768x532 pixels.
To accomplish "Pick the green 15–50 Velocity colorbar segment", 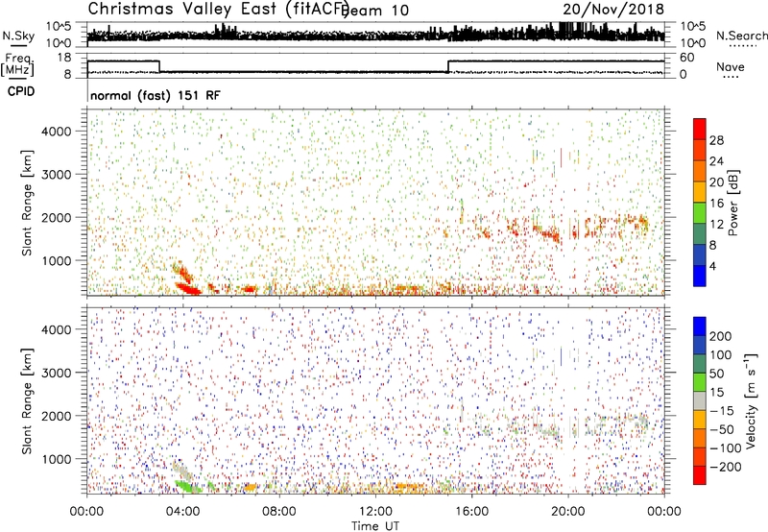I will tap(700, 382).
